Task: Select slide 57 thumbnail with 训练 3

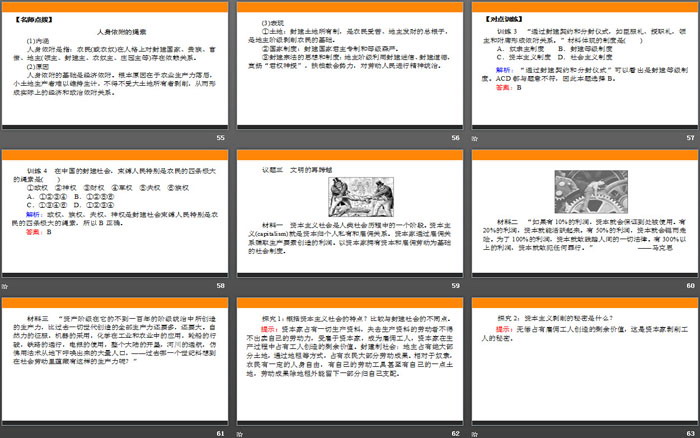Action: (585, 65)
